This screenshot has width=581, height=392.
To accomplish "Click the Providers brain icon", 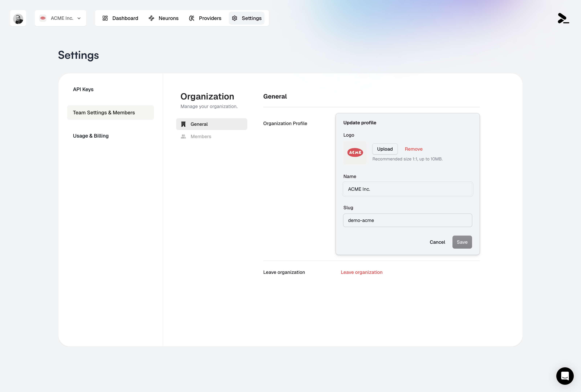I will pyautogui.click(x=192, y=18).
